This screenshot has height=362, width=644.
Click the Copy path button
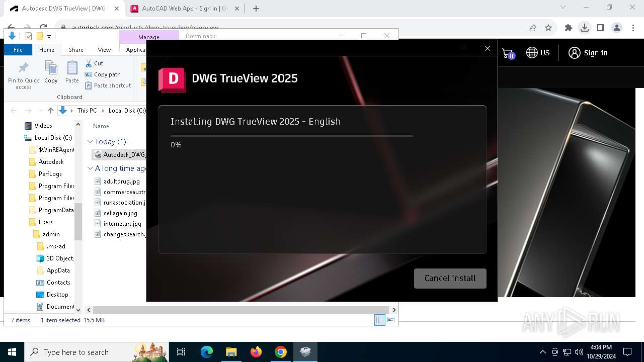[x=103, y=74]
